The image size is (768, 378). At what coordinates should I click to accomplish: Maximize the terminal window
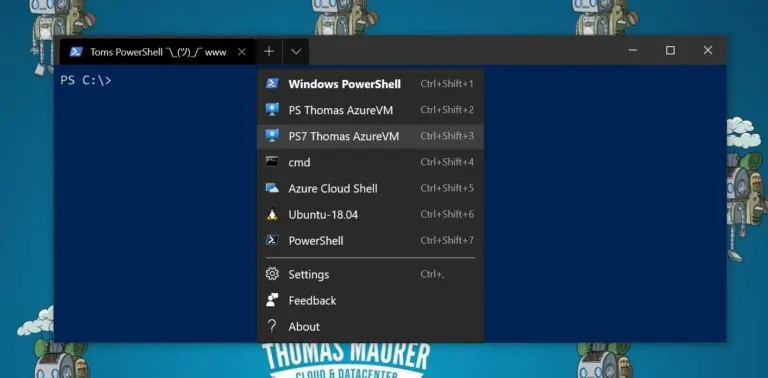(x=670, y=50)
